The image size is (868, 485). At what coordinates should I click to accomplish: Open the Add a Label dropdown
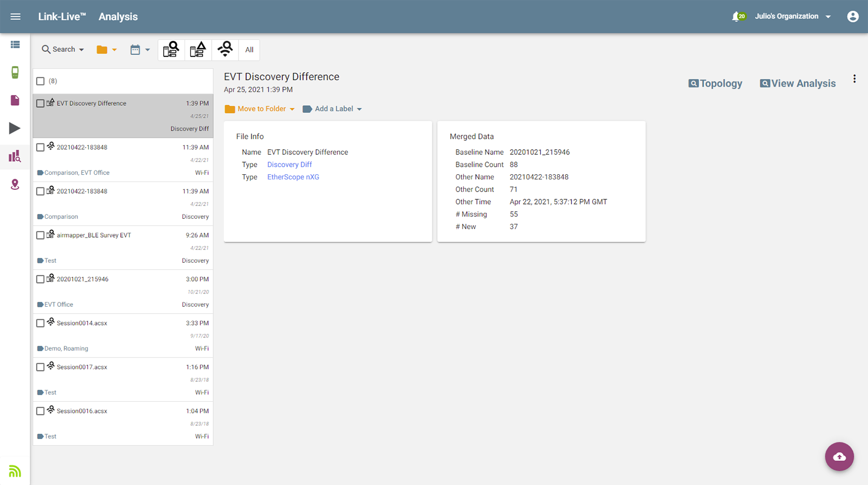coord(332,108)
